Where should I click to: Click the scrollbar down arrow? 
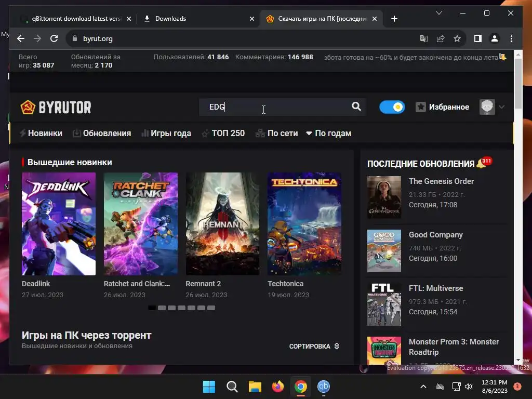(x=518, y=360)
